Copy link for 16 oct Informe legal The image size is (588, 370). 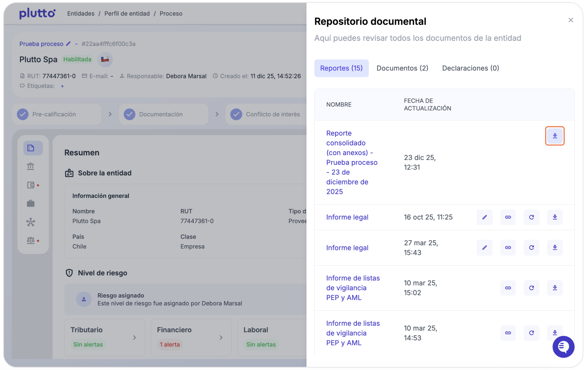pyautogui.click(x=508, y=217)
